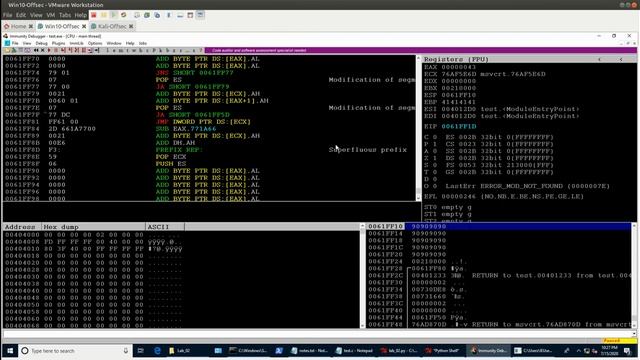The image size is (640, 360).
Task: Open the VMware Tabs menu
Action: [x=65, y=15]
